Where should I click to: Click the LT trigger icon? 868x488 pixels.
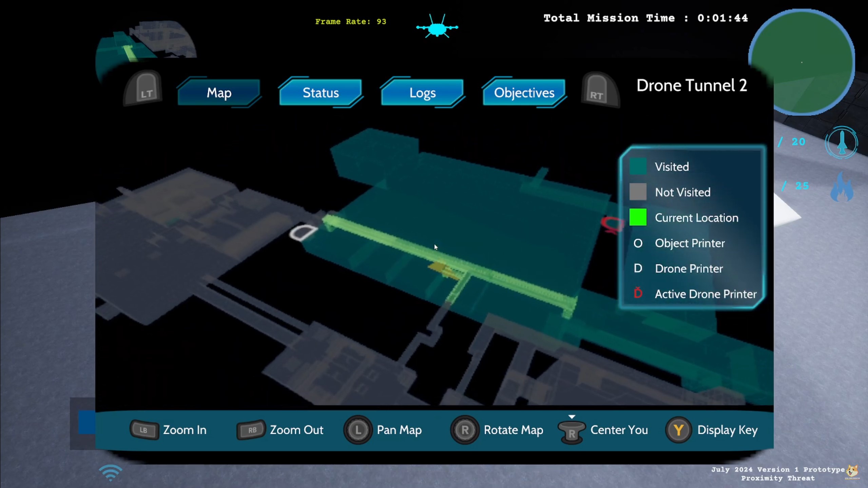(143, 88)
